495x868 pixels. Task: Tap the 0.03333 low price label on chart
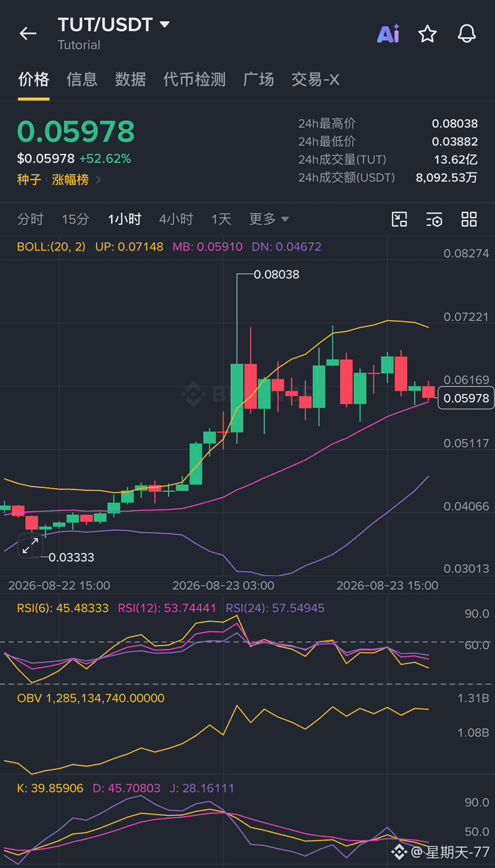click(x=71, y=557)
